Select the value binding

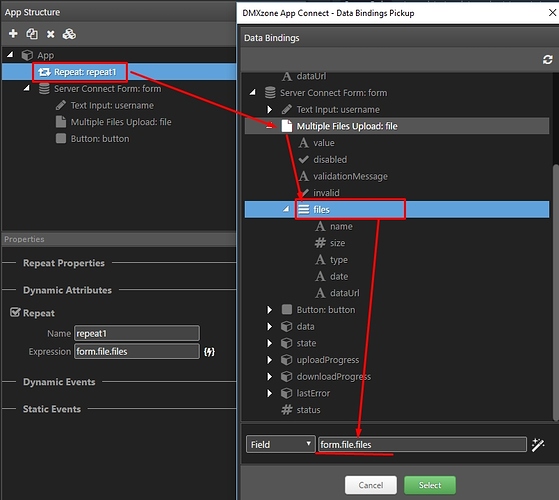pos(324,143)
